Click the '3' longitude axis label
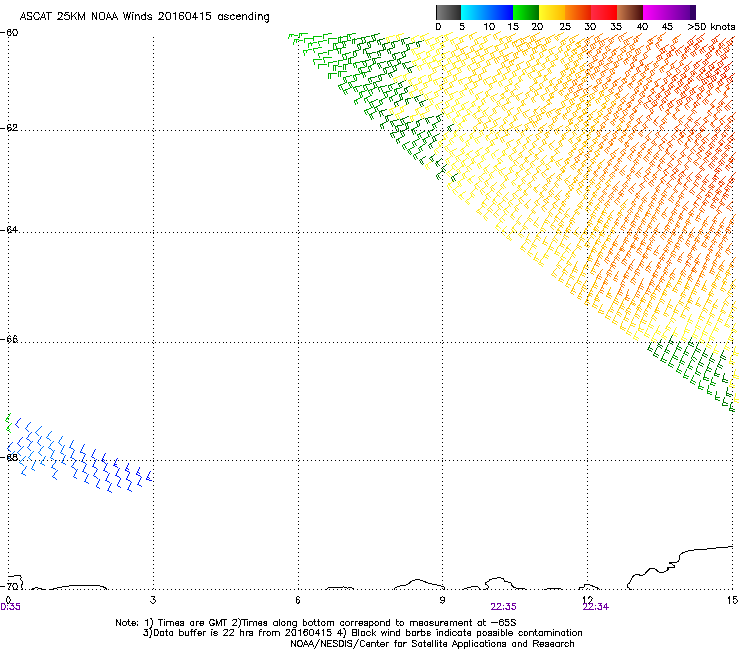 [153, 600]
